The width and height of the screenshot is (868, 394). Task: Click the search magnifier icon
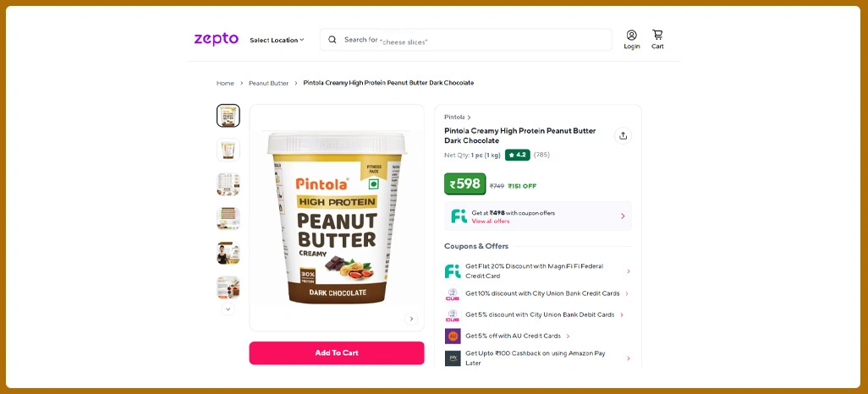tap(332, 39)
